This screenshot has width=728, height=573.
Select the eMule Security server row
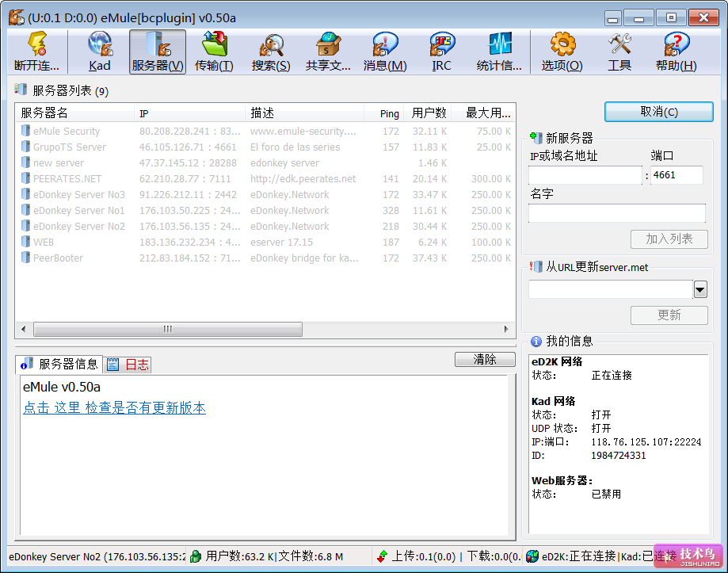[66, 131]
